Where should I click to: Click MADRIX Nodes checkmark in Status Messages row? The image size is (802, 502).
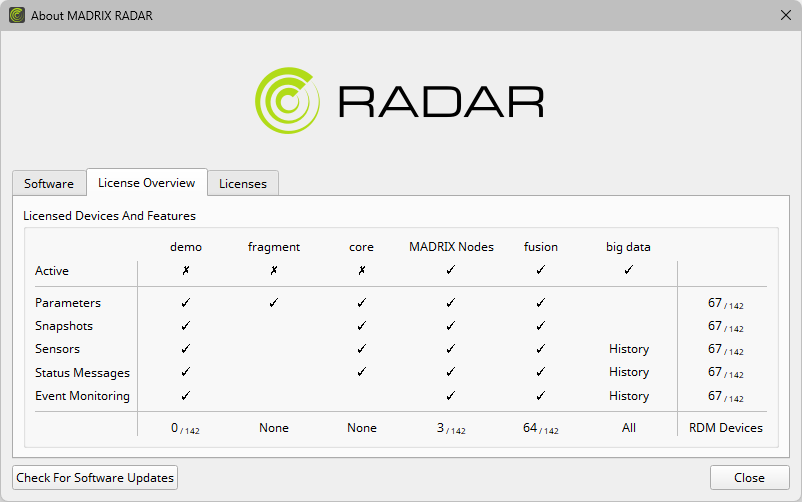pyautogui.click(x=451, y=372)
